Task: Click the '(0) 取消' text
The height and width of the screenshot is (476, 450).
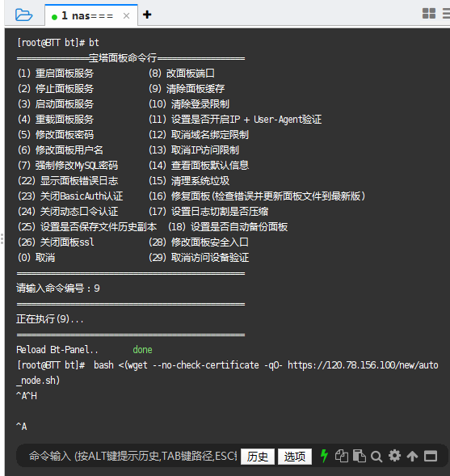Action: pyautogui.click(x=36, y=258)
